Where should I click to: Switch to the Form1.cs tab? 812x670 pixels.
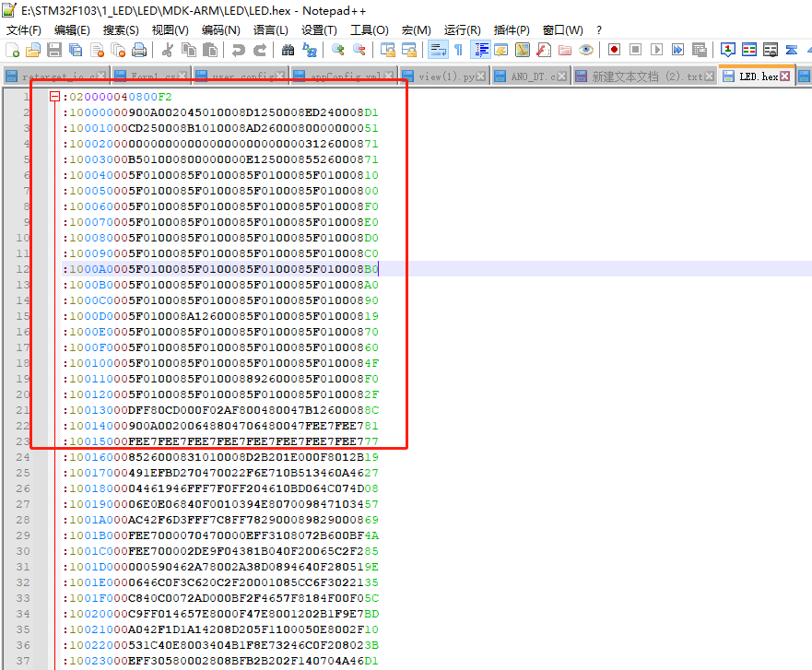coord(150,76)
